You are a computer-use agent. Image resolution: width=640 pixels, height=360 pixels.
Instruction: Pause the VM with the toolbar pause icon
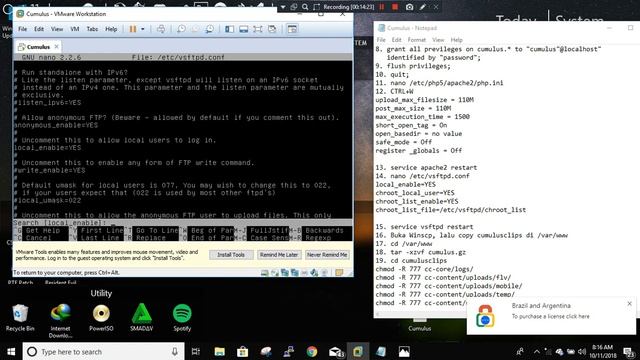133,29
